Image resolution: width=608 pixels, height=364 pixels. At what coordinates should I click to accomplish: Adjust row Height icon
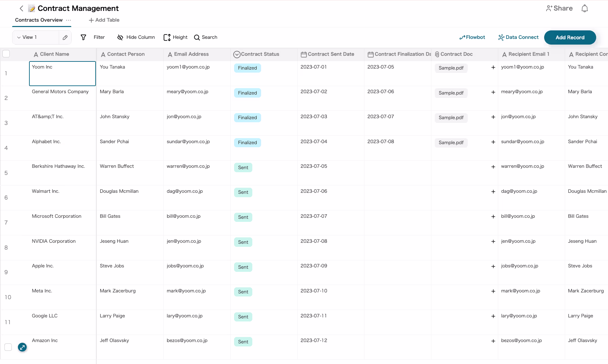167,37
